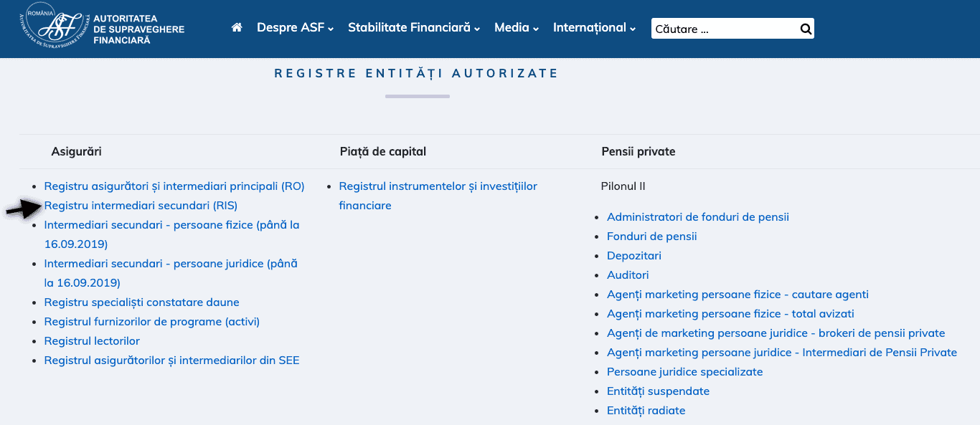The height and width of the screenshot is (425, 980).
Task: Expand the Internațional dropdown
Action: click(x=589, y=28)
